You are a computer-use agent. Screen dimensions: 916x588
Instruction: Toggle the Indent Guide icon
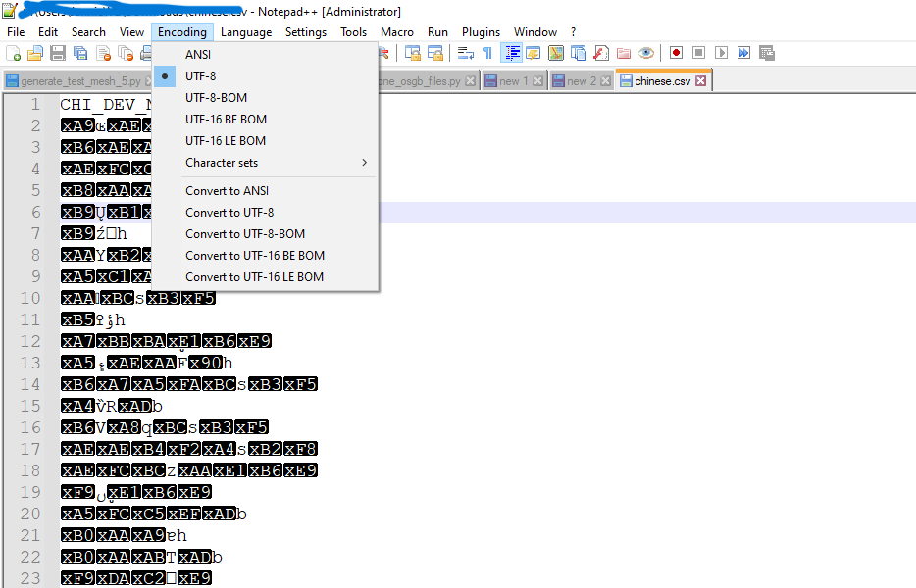pyautogui.click(x=511, y=53)
